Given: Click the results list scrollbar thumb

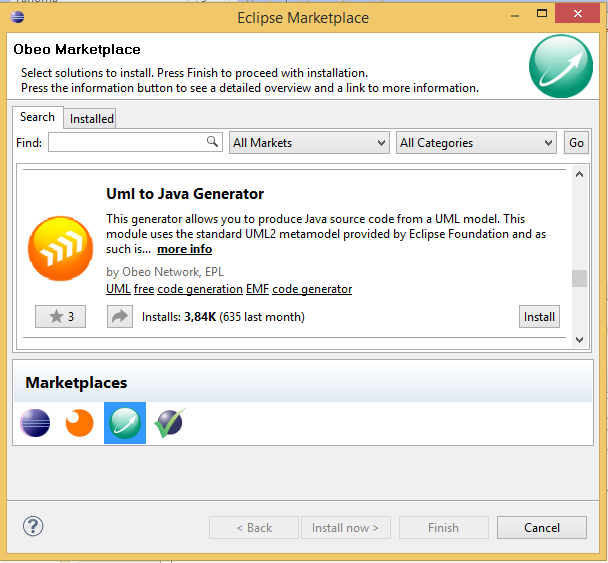Looking at the screenshot, I should tap(579, 278).
